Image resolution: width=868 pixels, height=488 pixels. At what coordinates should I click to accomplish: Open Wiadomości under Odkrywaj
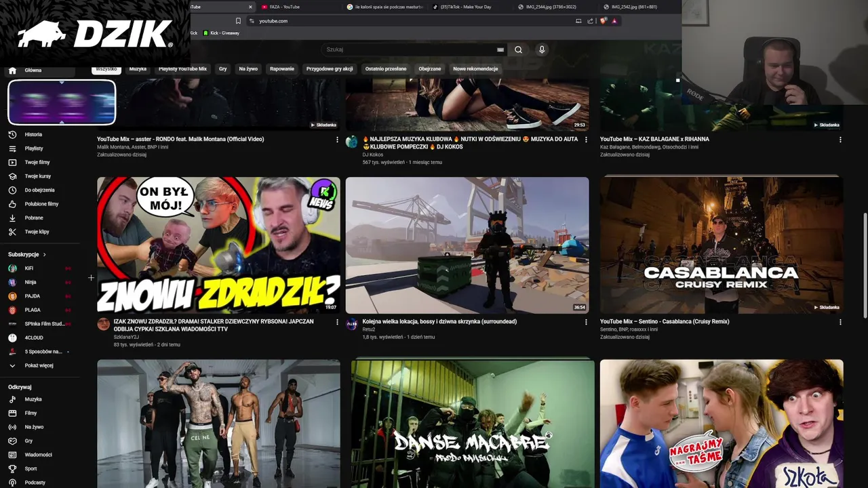coord(38,455)
